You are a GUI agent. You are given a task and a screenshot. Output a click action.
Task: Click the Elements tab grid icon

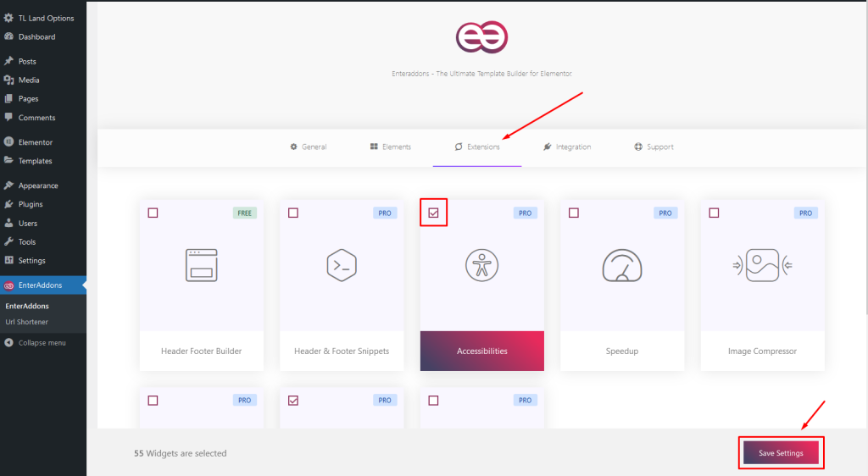(374, 147)
